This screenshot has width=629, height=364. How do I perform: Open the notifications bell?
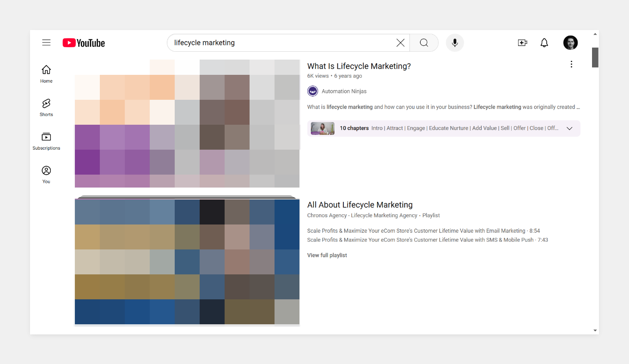pyautogui.click(x=544, y=43)
